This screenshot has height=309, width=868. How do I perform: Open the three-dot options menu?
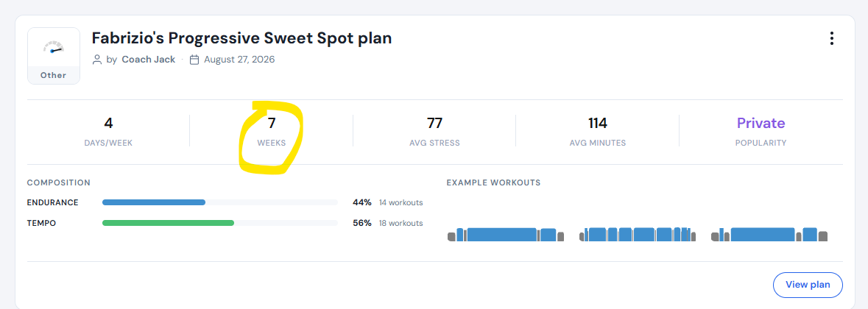(x=831, y=39)
